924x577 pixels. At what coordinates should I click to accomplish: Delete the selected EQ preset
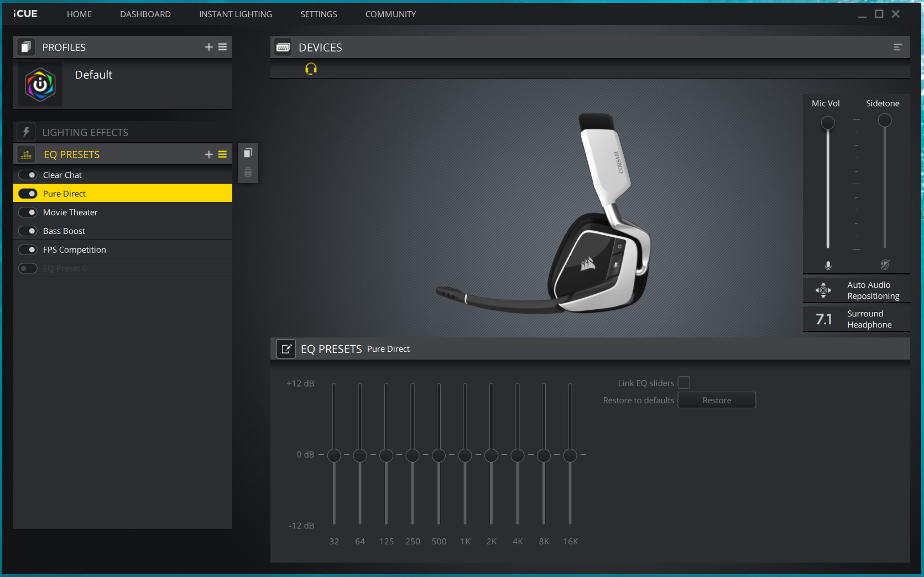tap(248, 172)
